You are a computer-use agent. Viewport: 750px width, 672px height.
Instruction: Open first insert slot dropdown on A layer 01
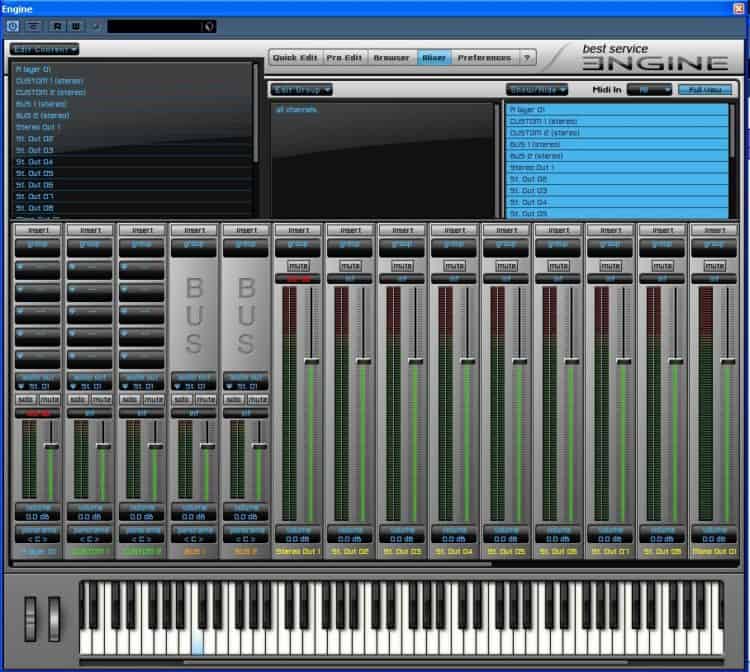[x=38, y=270]
